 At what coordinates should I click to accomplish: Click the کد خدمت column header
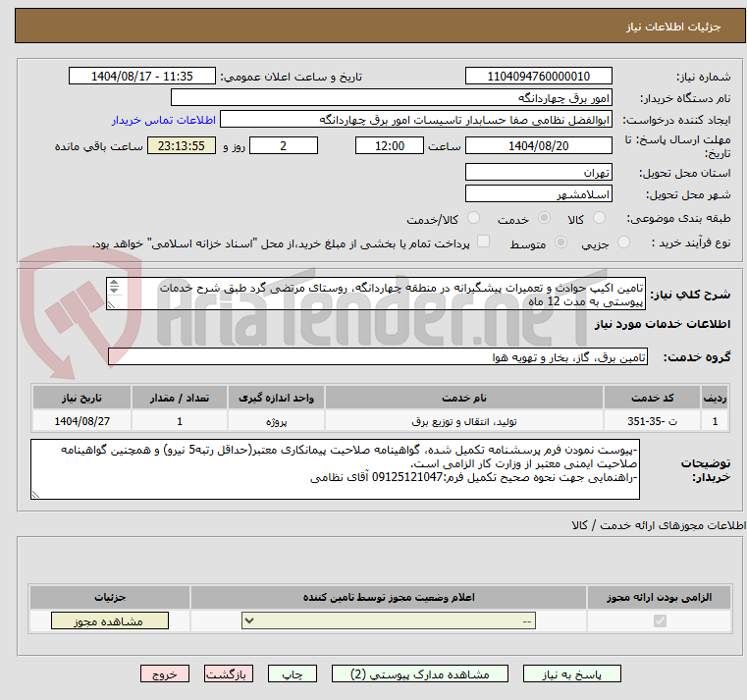(x=652, y=398)
